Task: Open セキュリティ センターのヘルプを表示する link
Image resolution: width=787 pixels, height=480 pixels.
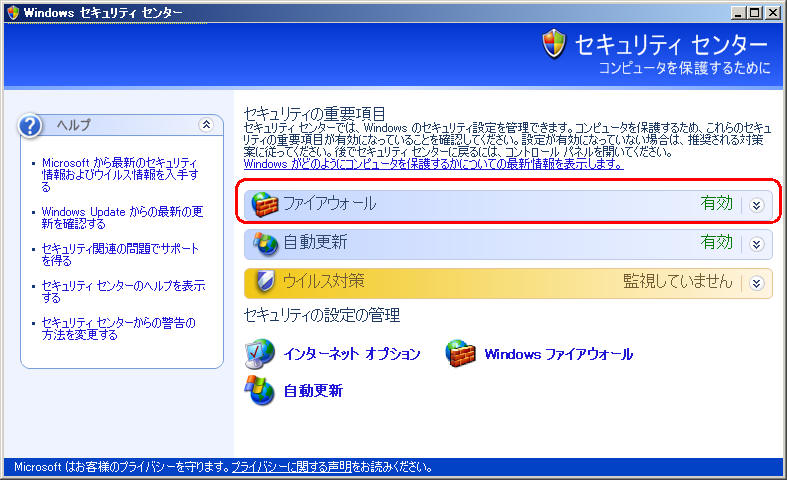Action: click(x=122, y=291)
